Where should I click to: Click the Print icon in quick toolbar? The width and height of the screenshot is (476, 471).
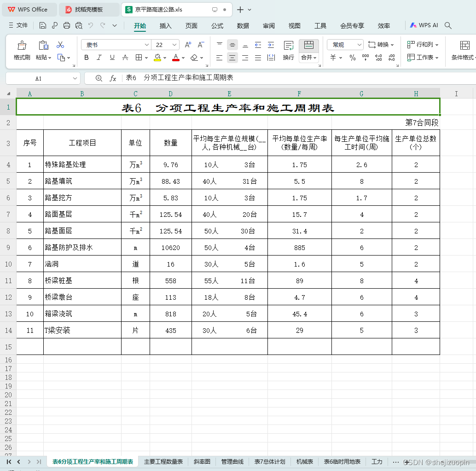(67, 25)
